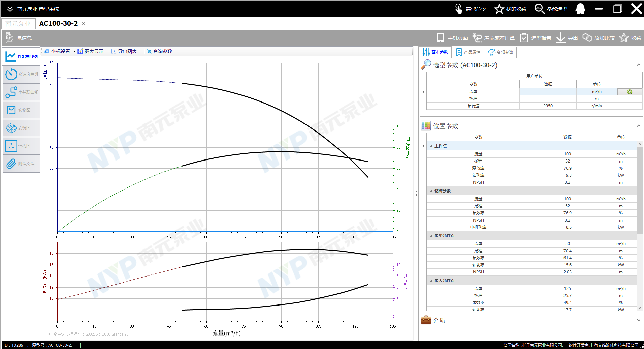The width and height of the screenshot is (644, 349).
Task: Open 手机页面 phone view
Action: tap(452, 38)
